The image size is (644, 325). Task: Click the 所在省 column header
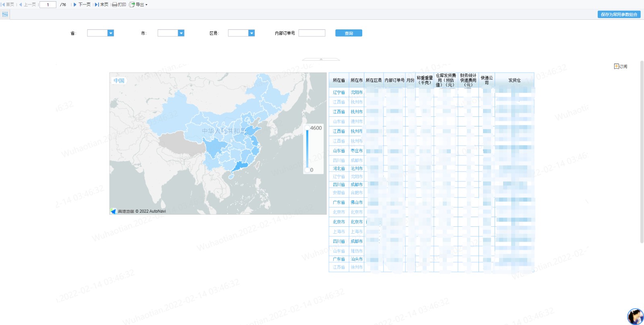pos(339,80)
